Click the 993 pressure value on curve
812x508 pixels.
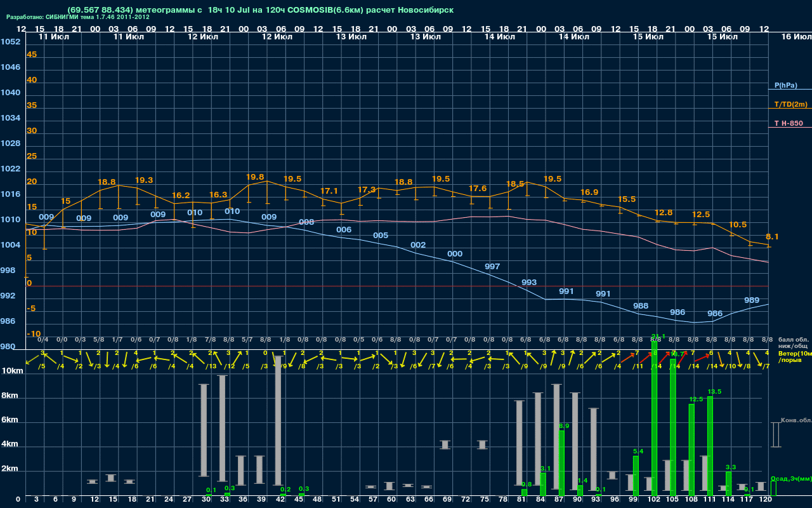click(529, 283)
